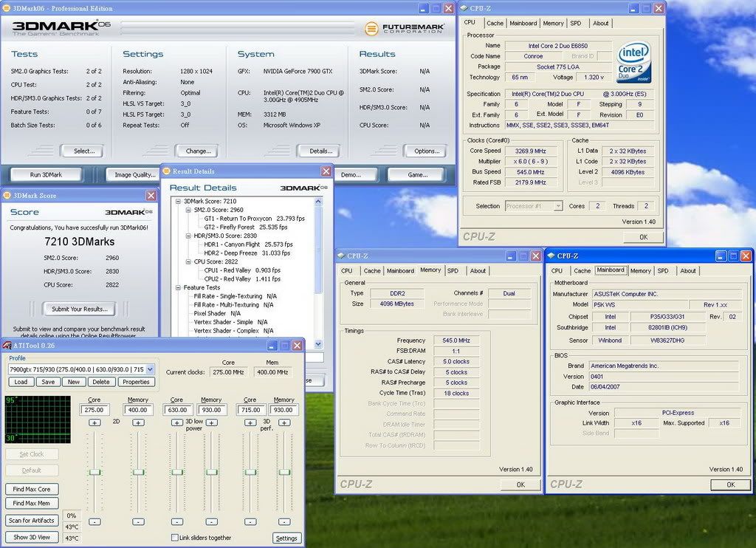Click Result Details scrollbar down arrow
756x548 pixels.
(x=318, y=344)
